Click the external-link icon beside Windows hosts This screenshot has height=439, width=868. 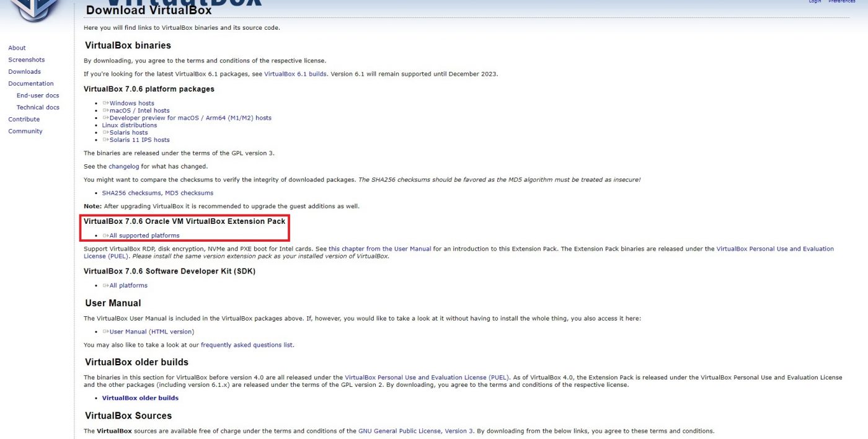[105, 104]
